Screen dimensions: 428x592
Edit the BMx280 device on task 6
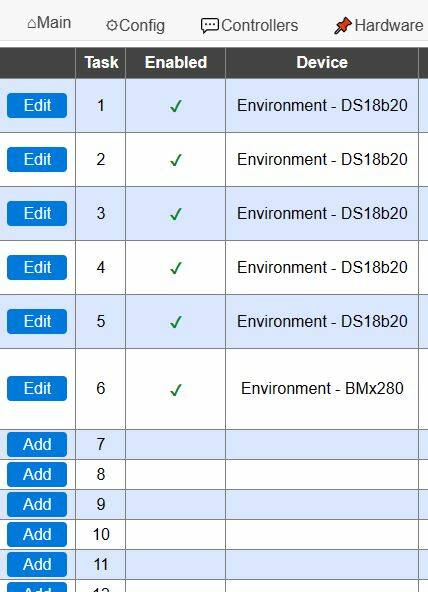point(37,388)
